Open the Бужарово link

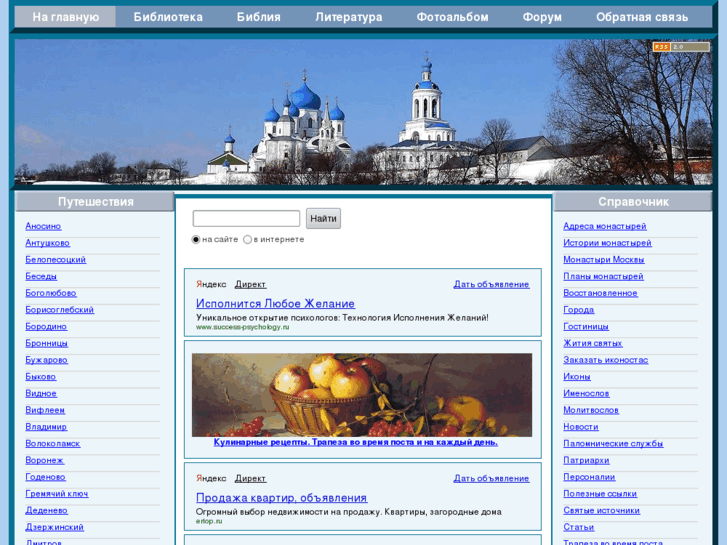46,359
